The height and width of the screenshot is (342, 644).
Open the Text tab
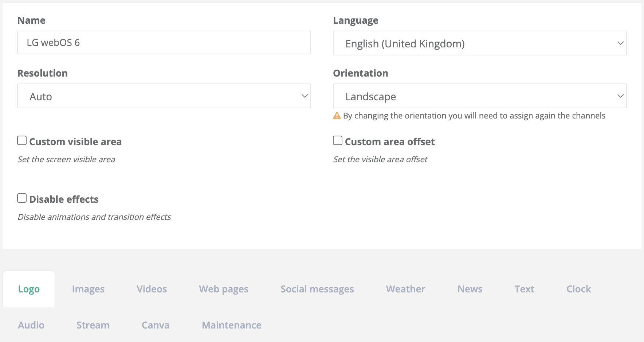[524, 289]
